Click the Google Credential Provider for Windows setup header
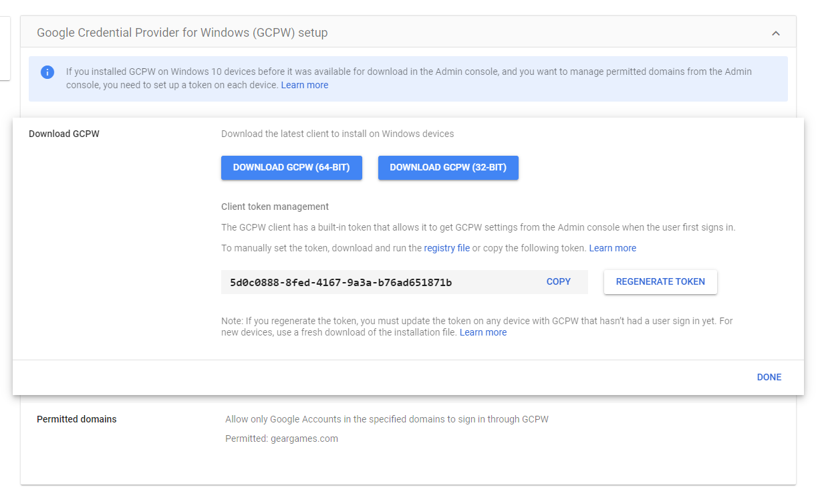The image size is (816, 504). (182, 33)
